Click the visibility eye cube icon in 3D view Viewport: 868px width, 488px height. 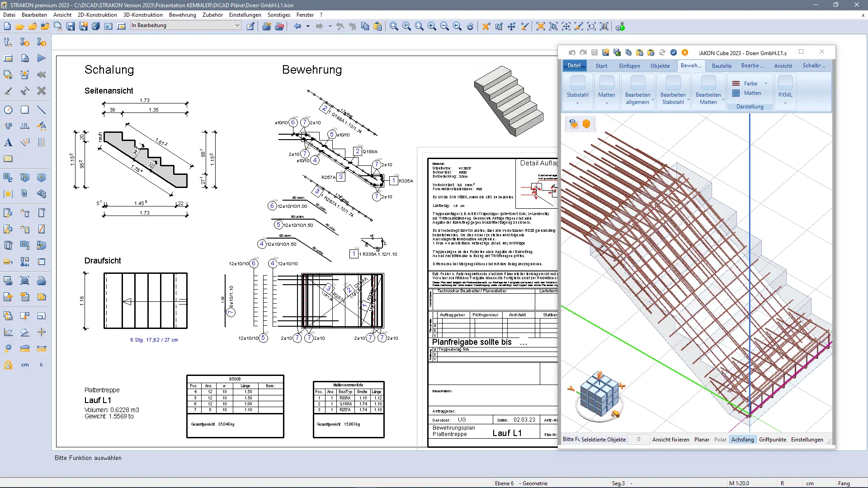574,124
